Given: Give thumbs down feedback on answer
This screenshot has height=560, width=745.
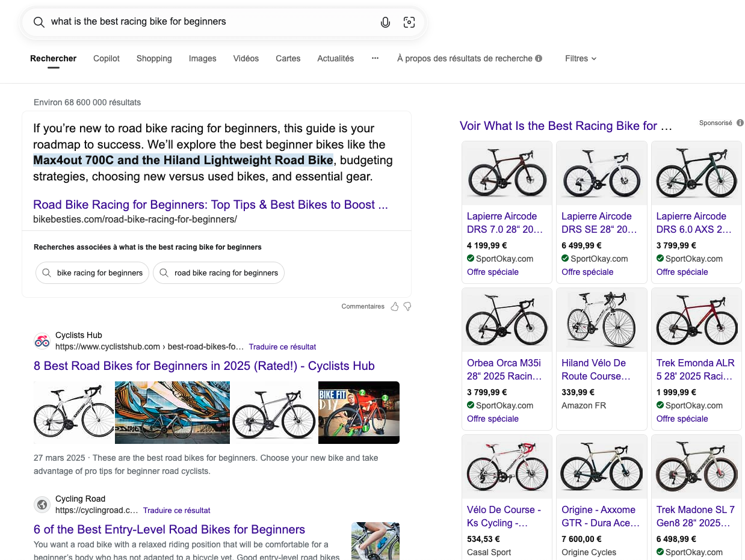Looking at the screenshot, I should (x=407, y=307).
